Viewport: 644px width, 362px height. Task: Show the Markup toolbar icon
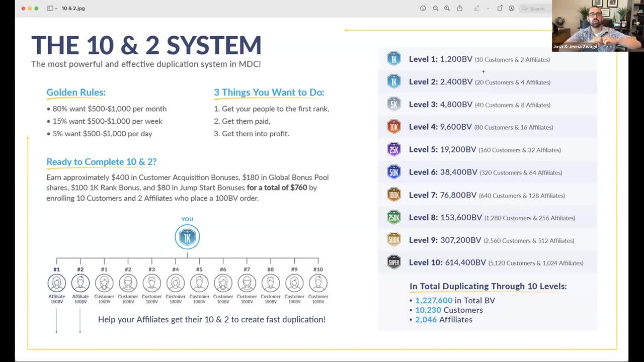[512, 9]
